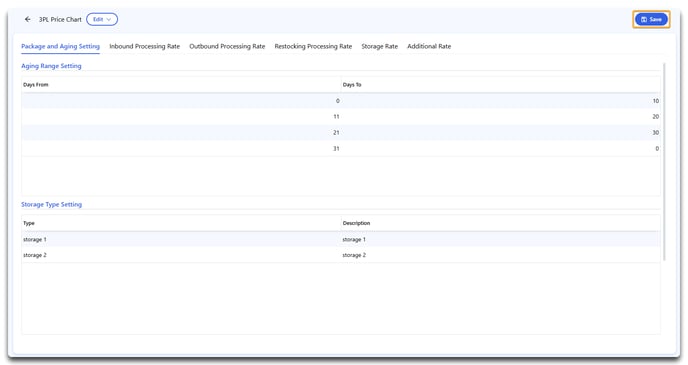Select Days To cell with value 20
The image size is (688, 365).
coord(501,117)
